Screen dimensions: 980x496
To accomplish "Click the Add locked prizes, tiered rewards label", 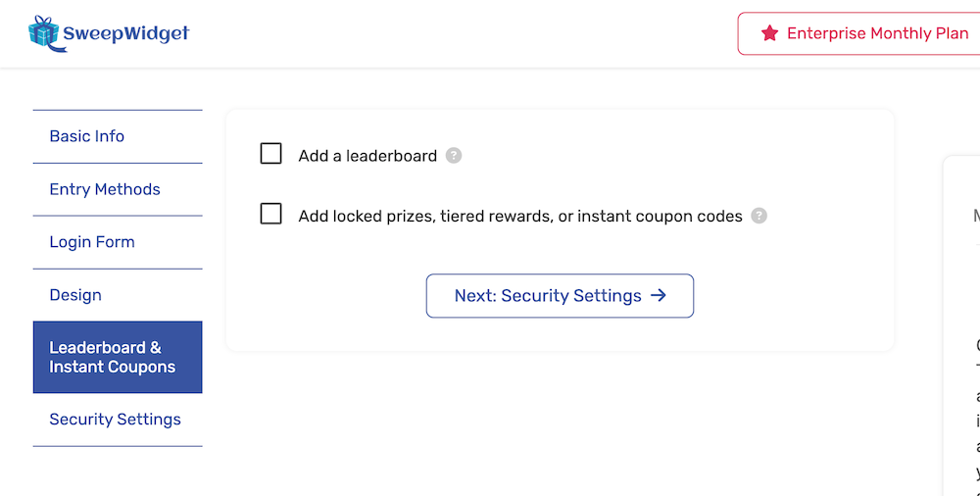I will (x=520, y=217).
